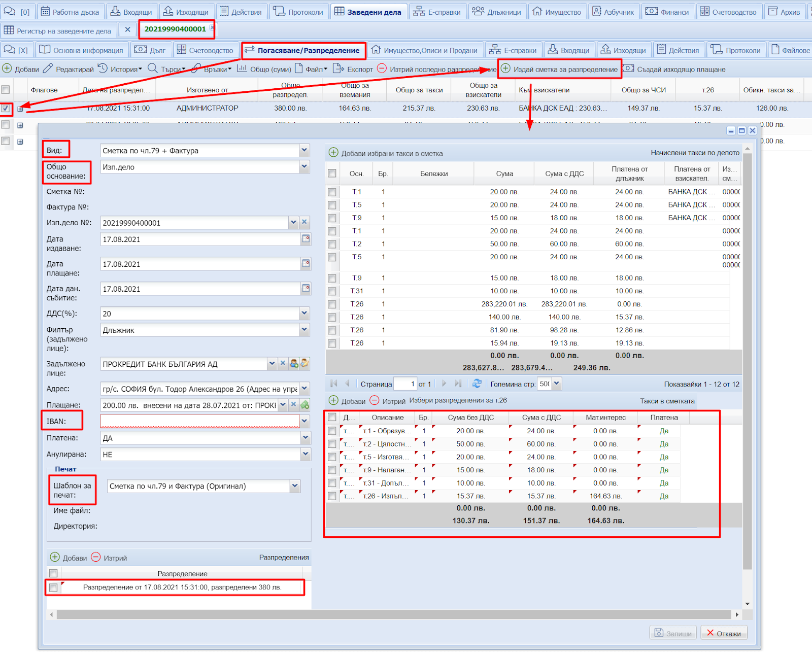Open the Архив top tab
The width and height of the screenshot is (812, 659).
pyautogui.click(x=784, y=12)
